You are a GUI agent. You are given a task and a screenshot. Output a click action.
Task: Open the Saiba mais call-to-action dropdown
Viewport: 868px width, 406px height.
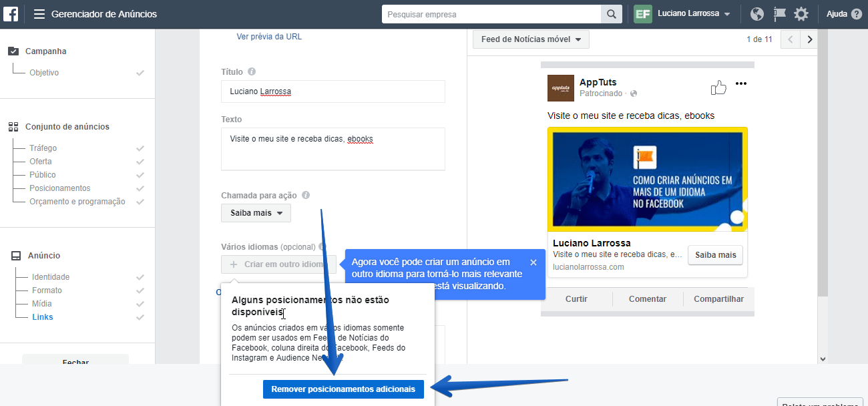click(x=256, y=213)
